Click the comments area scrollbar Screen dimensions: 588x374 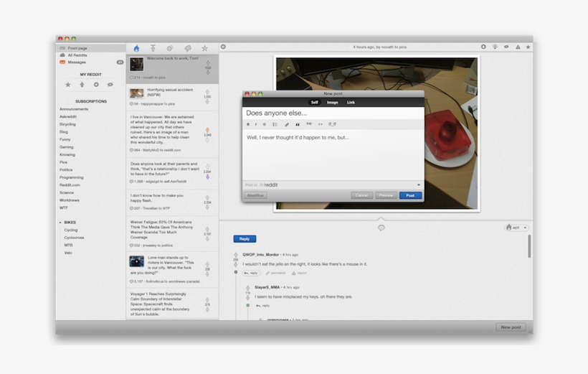529,246
